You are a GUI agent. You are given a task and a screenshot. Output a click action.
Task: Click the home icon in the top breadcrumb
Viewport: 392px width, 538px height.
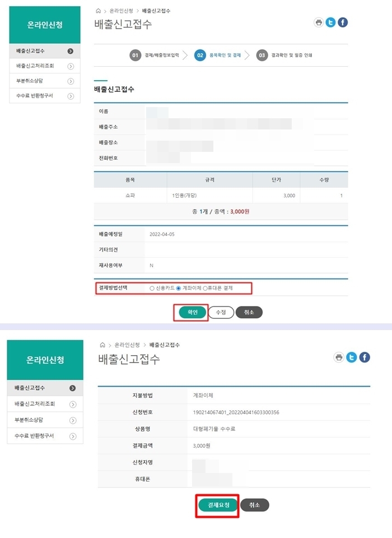tap(99, 10)
